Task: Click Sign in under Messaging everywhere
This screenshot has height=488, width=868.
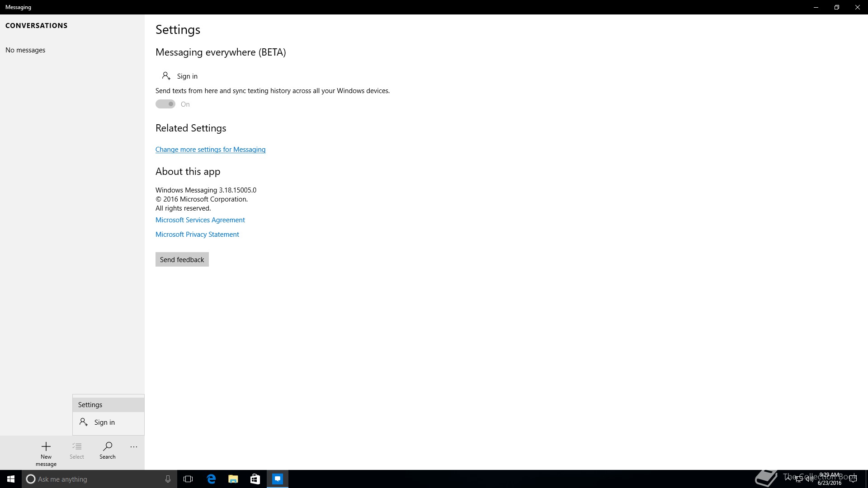Action: (180, 76)
